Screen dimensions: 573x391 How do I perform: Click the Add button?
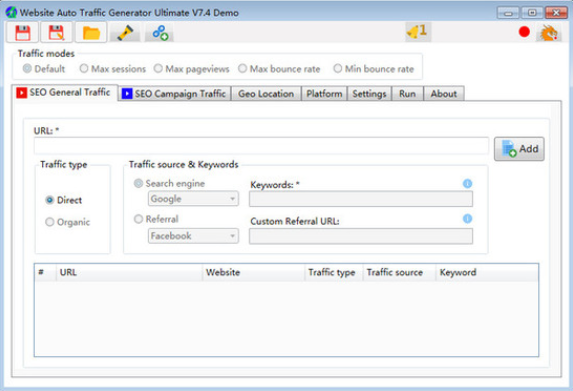click(519, 149)
